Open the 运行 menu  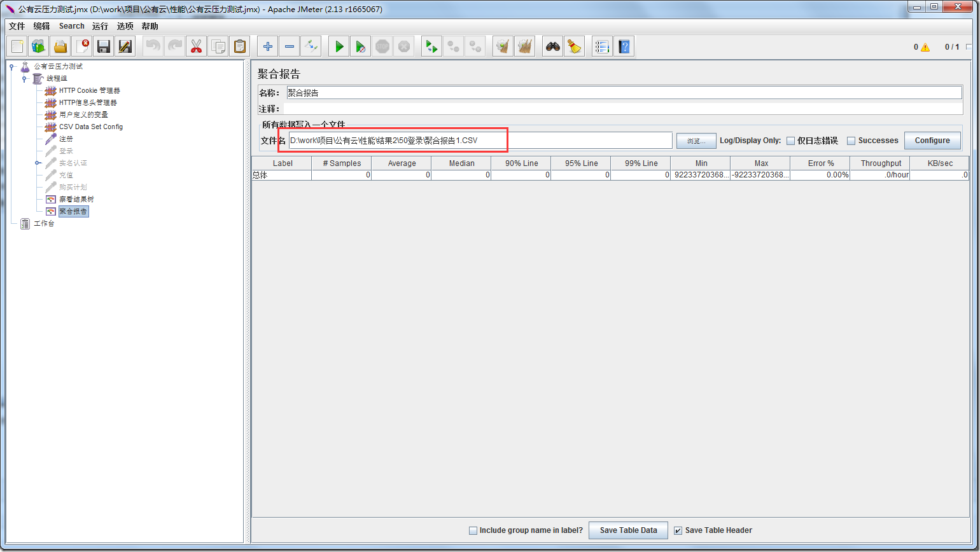(x=100, y=26)
